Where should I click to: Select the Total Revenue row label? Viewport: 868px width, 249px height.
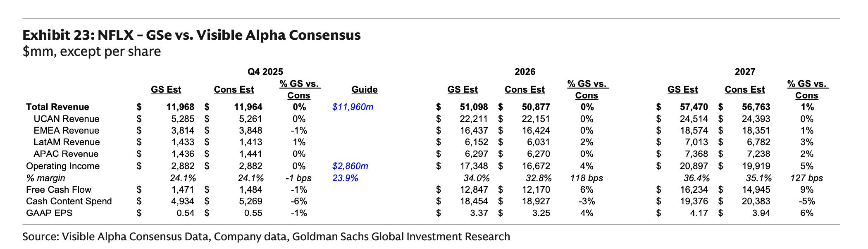click(57, 107)
